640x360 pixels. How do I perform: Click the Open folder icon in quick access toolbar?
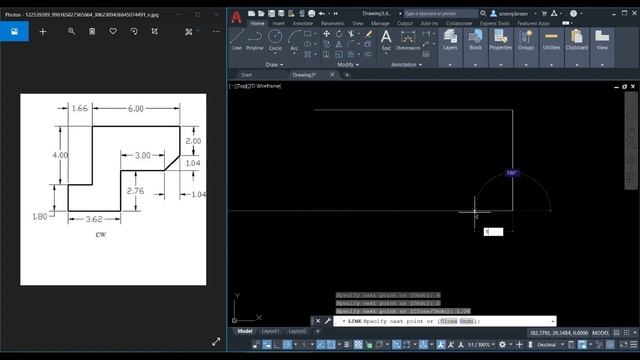pos(261,13)
